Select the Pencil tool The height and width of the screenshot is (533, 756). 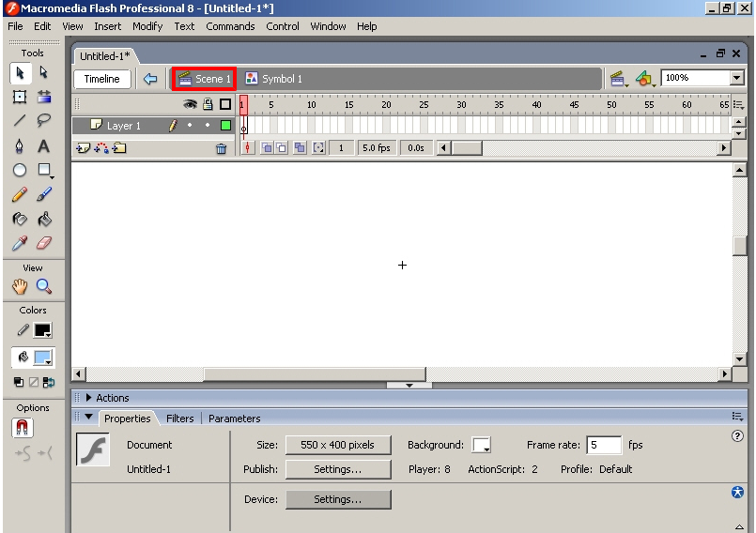tap(20, 194)
